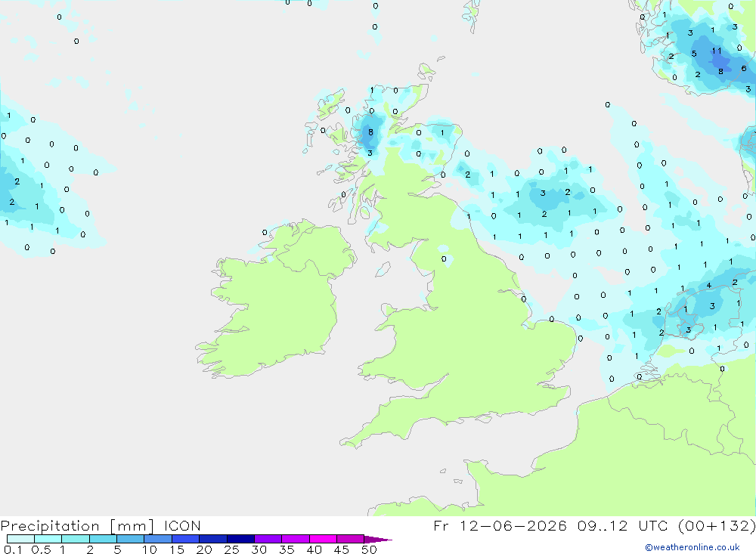The height and width of the screenshot is (554, 756).
Task: Click the '50' legend scale label
Action: point(369,549)
